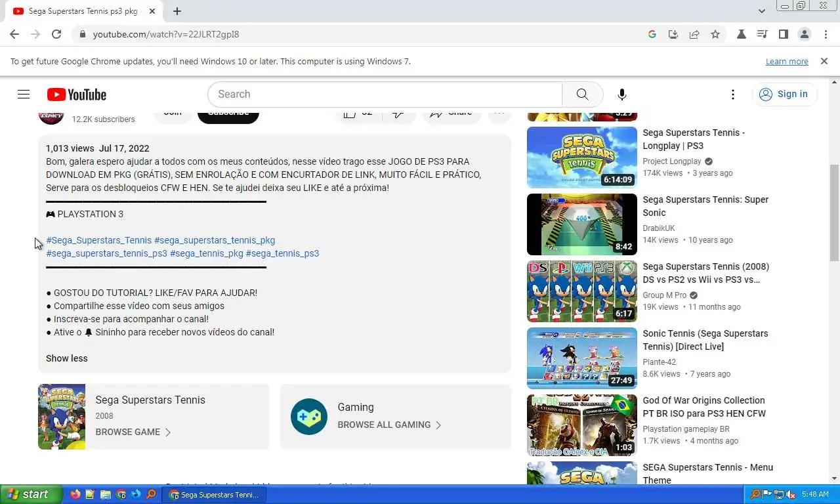Go to the YouTube home logo
Viewport: 840px width, 504px height.
[77, 94]
